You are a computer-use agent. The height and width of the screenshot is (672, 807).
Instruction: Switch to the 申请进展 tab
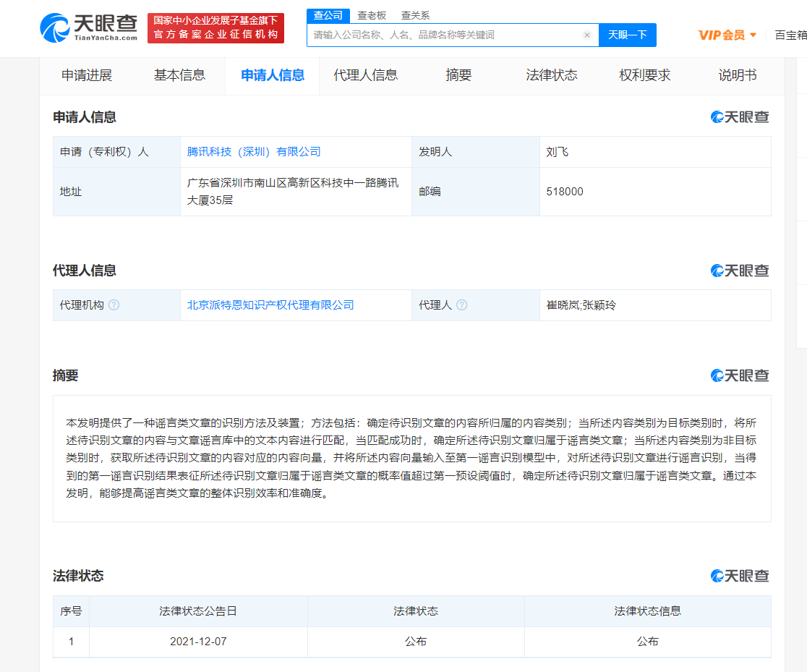87,75
